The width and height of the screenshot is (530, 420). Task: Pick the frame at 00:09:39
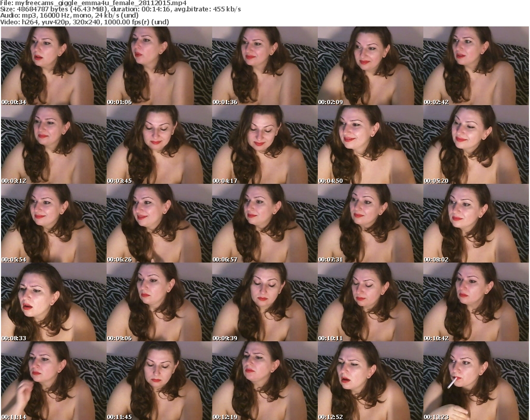coord(264,302)
